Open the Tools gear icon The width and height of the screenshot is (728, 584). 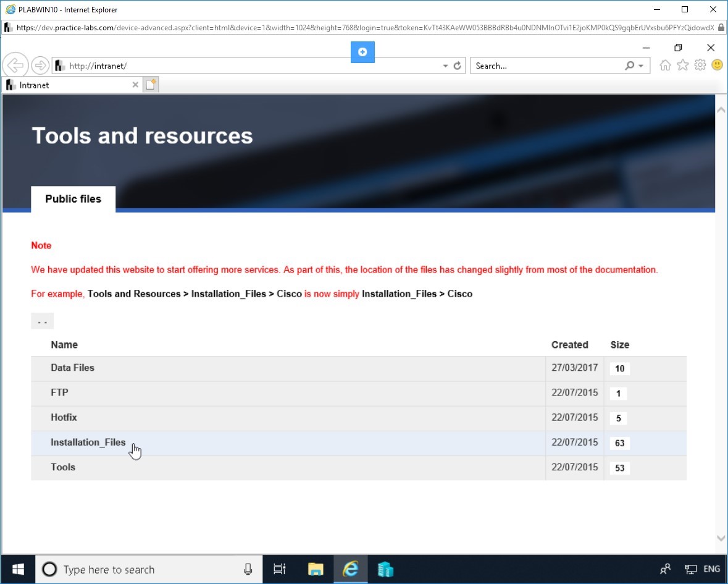click(x=700, y=65)
